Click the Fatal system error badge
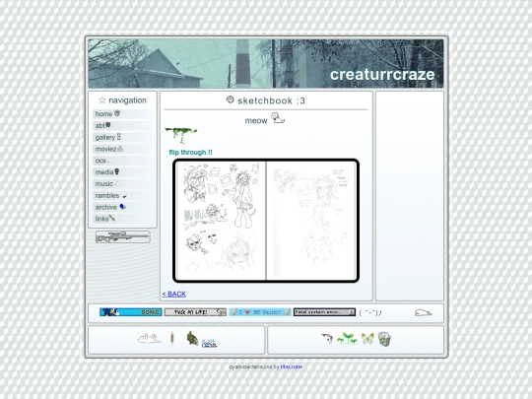 click(324, 312)
